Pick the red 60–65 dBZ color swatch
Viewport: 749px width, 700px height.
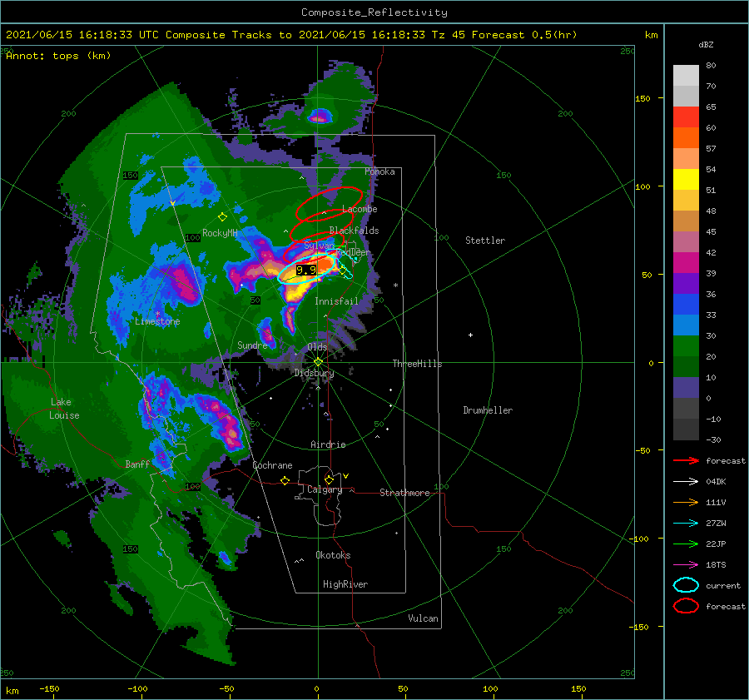click(686, 117)
